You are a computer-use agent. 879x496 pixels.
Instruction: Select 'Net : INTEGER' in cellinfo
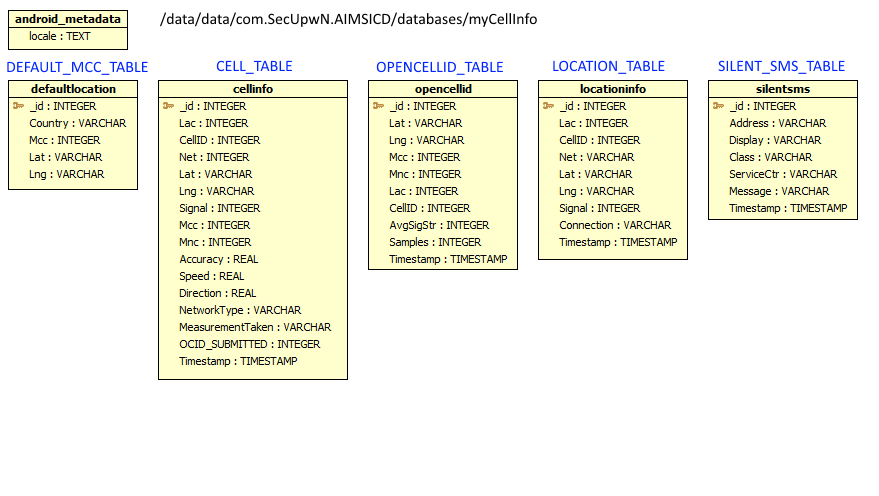pos(214,157)
